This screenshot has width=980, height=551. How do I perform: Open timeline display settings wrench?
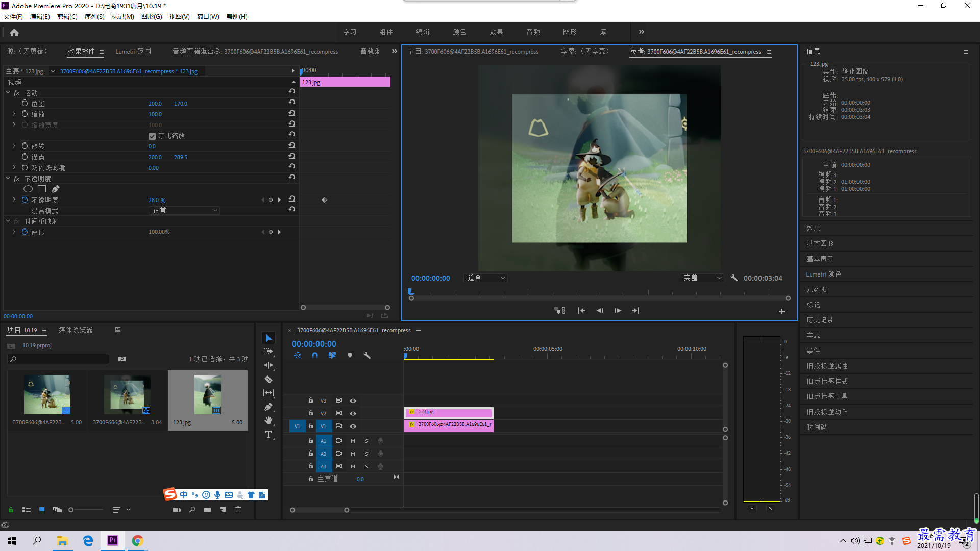(x=367, y=355)
